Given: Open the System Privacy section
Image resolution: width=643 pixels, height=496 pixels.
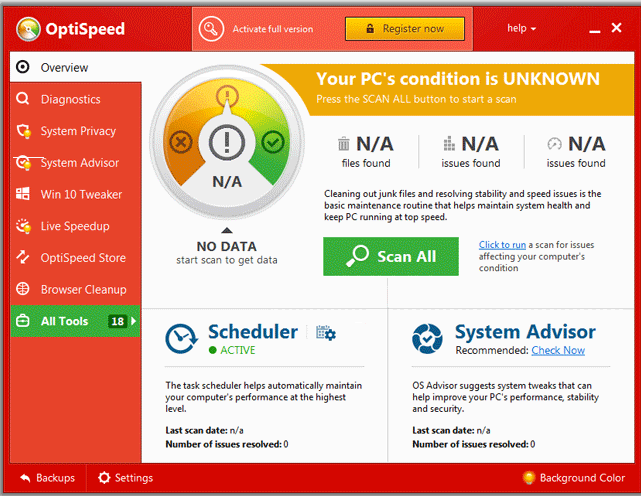Looking at the screenshot, I should pos(78,131).
